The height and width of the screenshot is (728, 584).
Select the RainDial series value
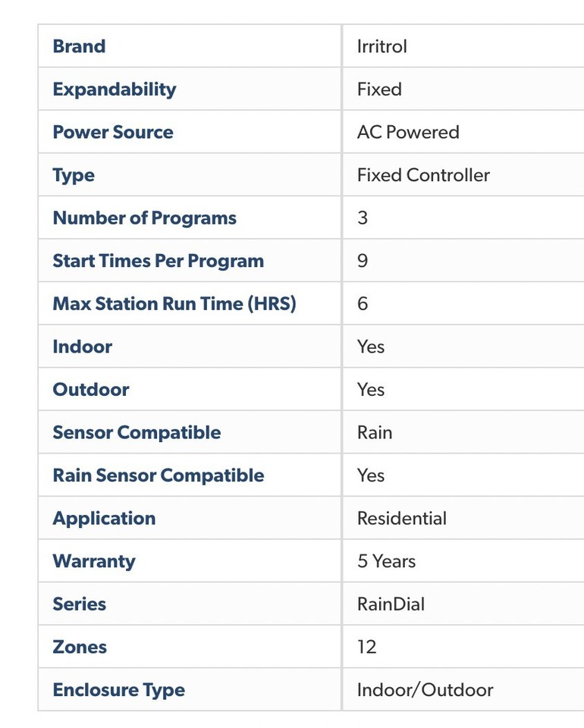point(391,604)
